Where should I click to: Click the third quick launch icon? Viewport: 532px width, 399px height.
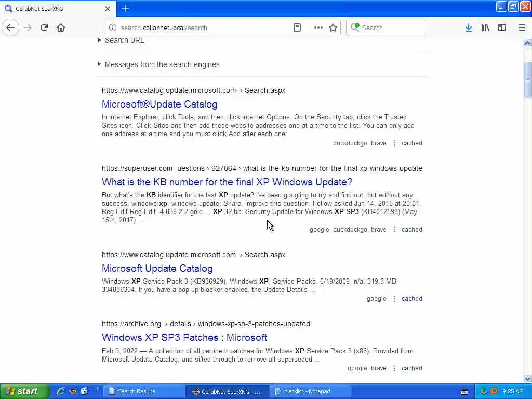(84, 391)
